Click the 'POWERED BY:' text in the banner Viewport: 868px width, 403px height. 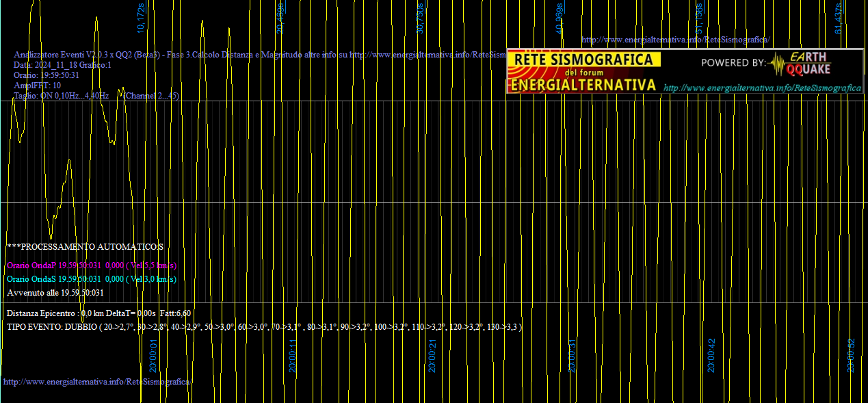(x=733, y=63)
